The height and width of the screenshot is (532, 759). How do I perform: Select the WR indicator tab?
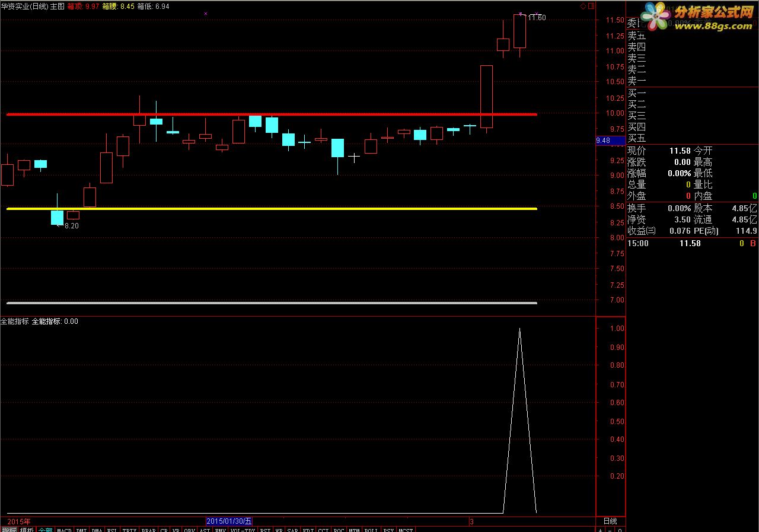click(279, 529)
